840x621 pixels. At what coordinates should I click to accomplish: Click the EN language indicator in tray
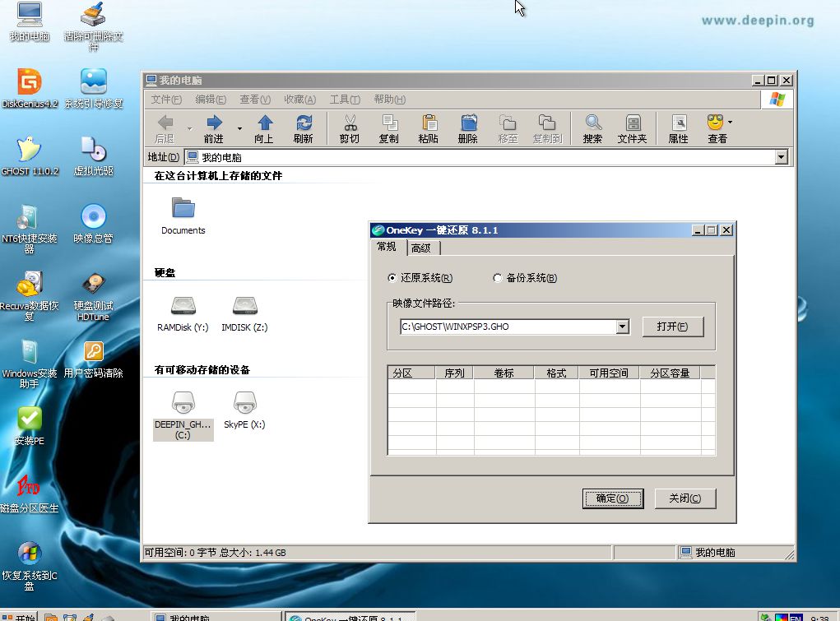point(796,618)
